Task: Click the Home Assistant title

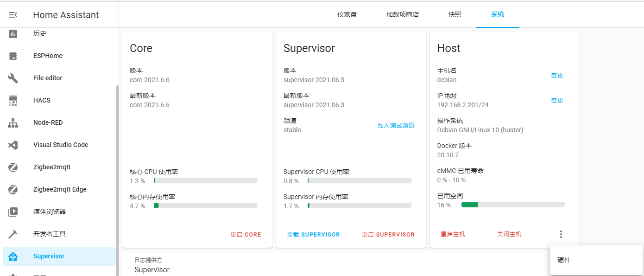Action: [x=66, y=15]
